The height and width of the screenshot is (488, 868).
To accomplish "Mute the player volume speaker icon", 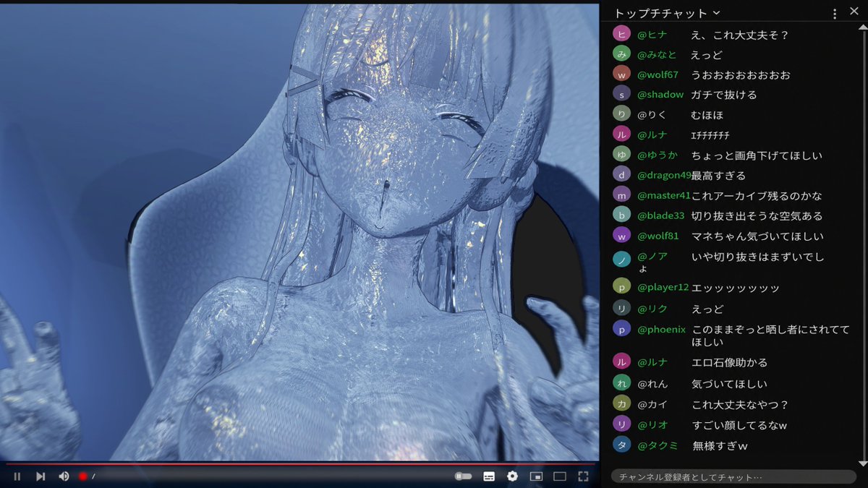I will point(64,476).
